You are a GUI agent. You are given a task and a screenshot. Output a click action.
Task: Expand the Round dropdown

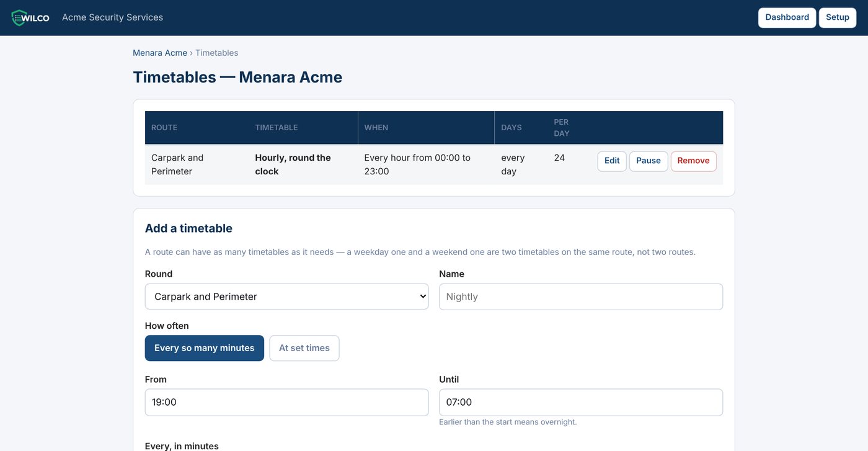286,297
